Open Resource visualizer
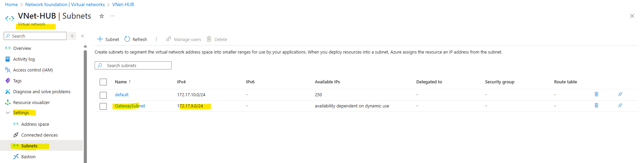Image resolution: width=644 pixels, height=163 pixels. pos(31,102)
